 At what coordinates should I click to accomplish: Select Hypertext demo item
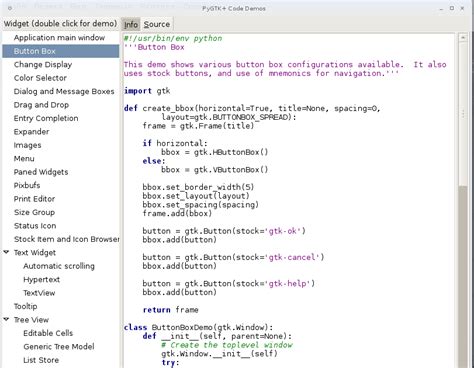[61, 279]
